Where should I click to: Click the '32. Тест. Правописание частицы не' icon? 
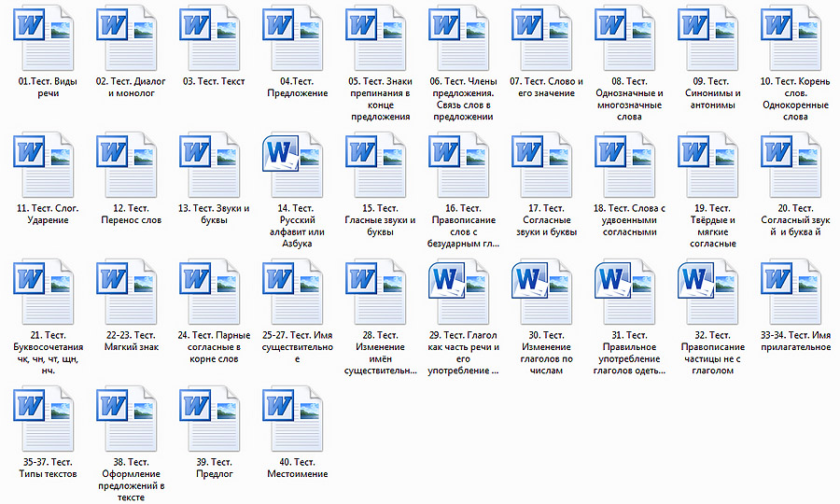[x=708, y=292]
